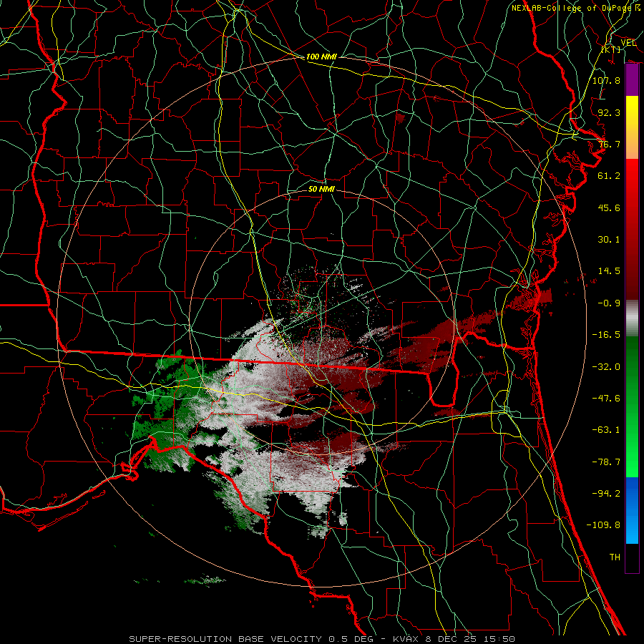The height and width of the screenshot is (644, 644).
Task: Click the -16.5 value on velocity scale
Action: point(606,335)
